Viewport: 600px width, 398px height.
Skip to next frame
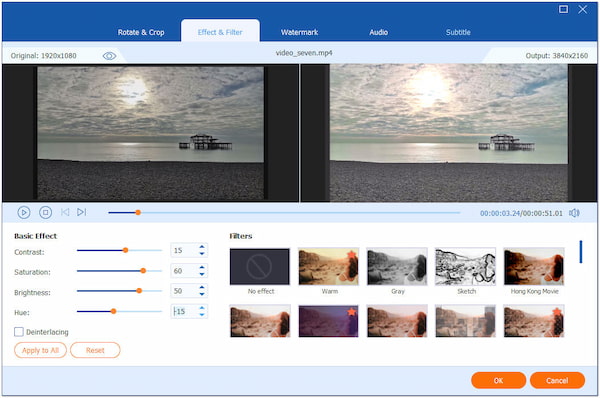pyautogui.click(x=82, y=212)
